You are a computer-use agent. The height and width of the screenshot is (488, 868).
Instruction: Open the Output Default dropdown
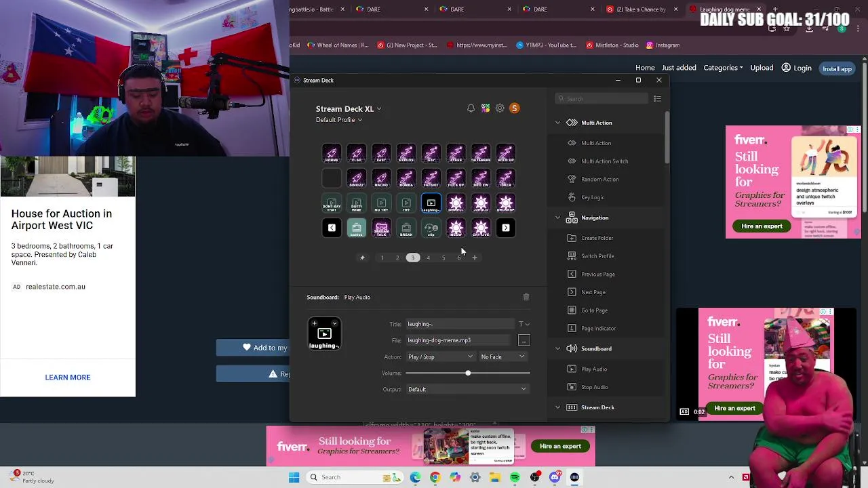(x=467, y=389)
